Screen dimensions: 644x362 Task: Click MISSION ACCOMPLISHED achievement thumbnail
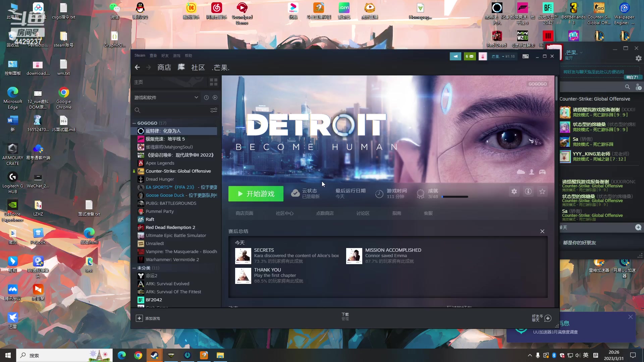[x=354, y=256]
